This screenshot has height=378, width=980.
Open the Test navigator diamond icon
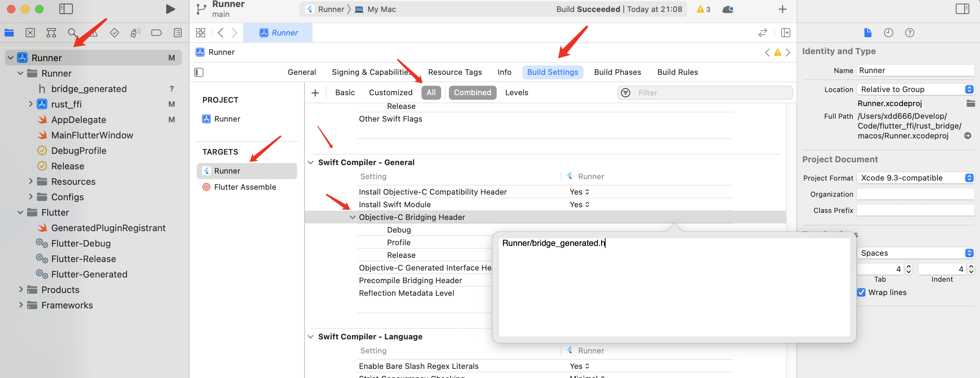click(114, 33)
